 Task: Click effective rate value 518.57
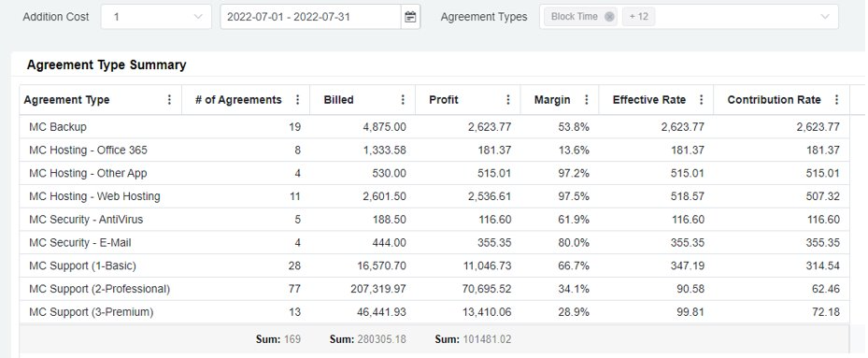[x=687, y=196]
